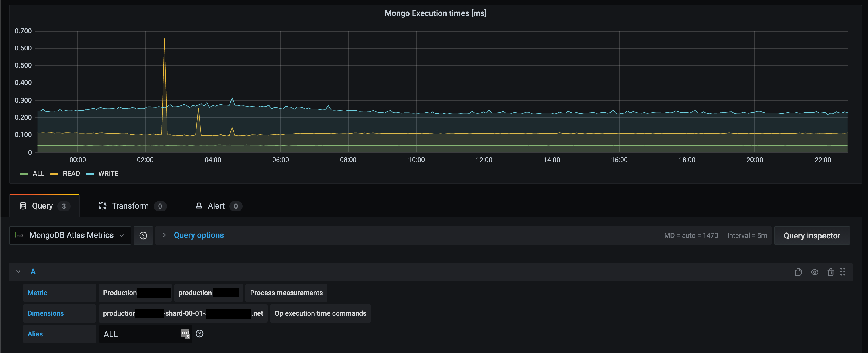This screenshot has width=868, height=353.
Task: Select the Process measurements metric segment
Action: pos(286,293)
